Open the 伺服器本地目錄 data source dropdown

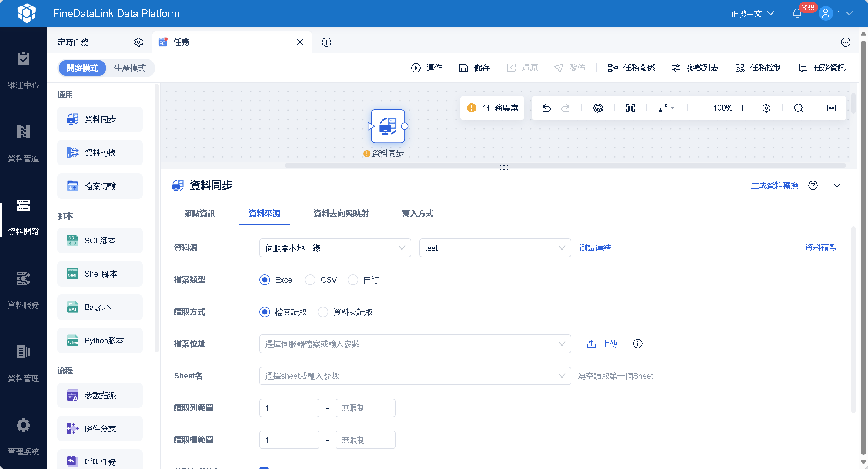(335, 248)
